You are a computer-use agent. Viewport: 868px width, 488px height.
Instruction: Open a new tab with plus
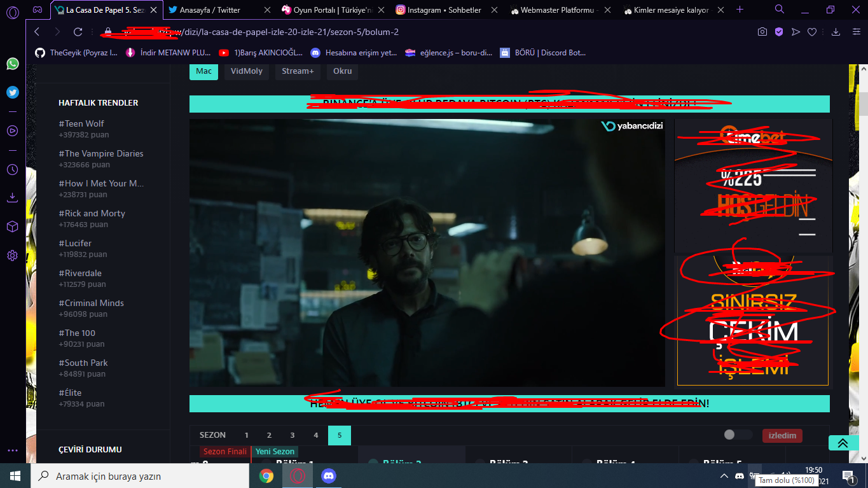[740, 10]
